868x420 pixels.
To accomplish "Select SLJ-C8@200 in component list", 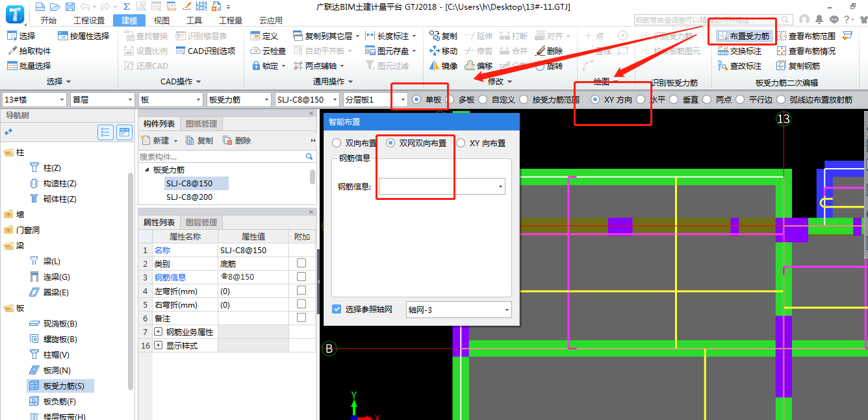I will 189,197.
